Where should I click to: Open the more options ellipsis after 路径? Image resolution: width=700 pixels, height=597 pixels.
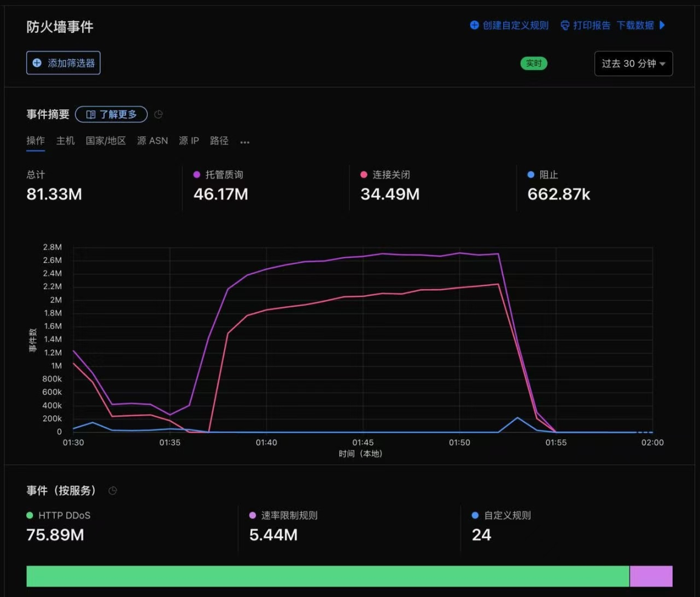click(x=245, y=142)
